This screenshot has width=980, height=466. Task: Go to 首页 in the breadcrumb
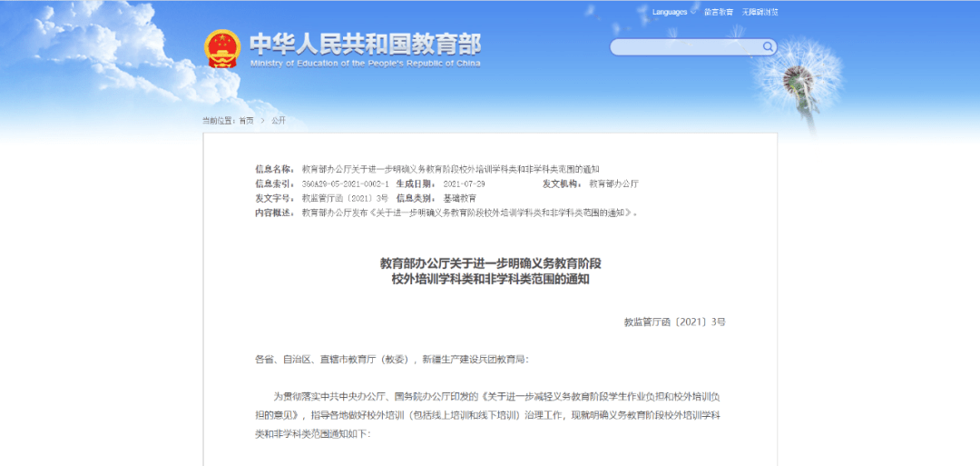coord(246,121)
